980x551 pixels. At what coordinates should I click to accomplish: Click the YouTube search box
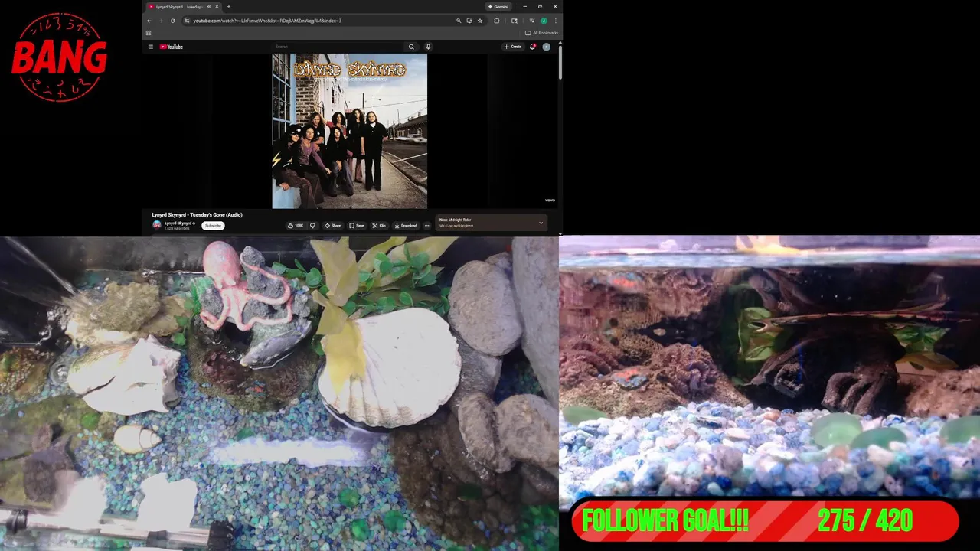[337, 47]
